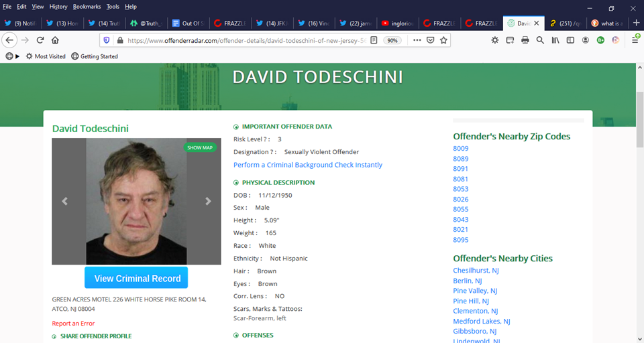Switch to the @Truth_ tab
Screen dimensions: 644x343
(147, 23)
